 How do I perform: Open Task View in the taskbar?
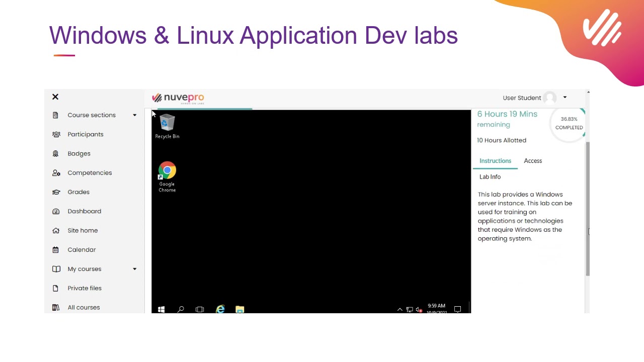[200, 309]
